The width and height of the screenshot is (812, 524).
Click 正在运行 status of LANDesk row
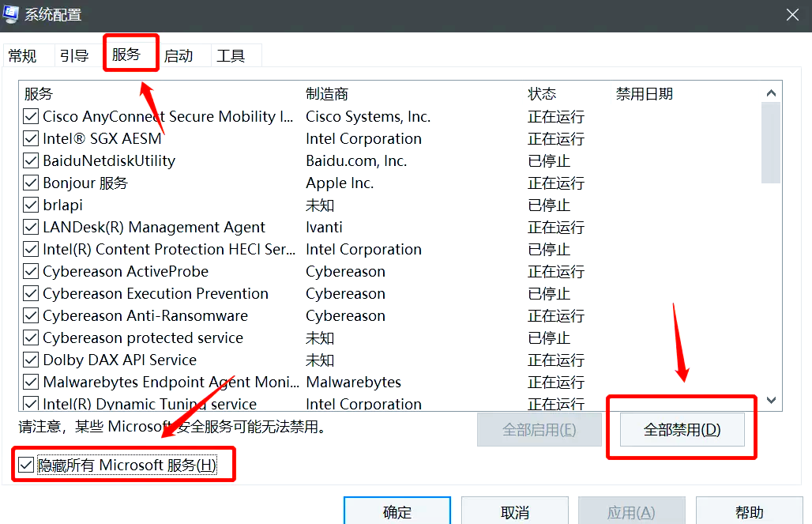[556, 227]
